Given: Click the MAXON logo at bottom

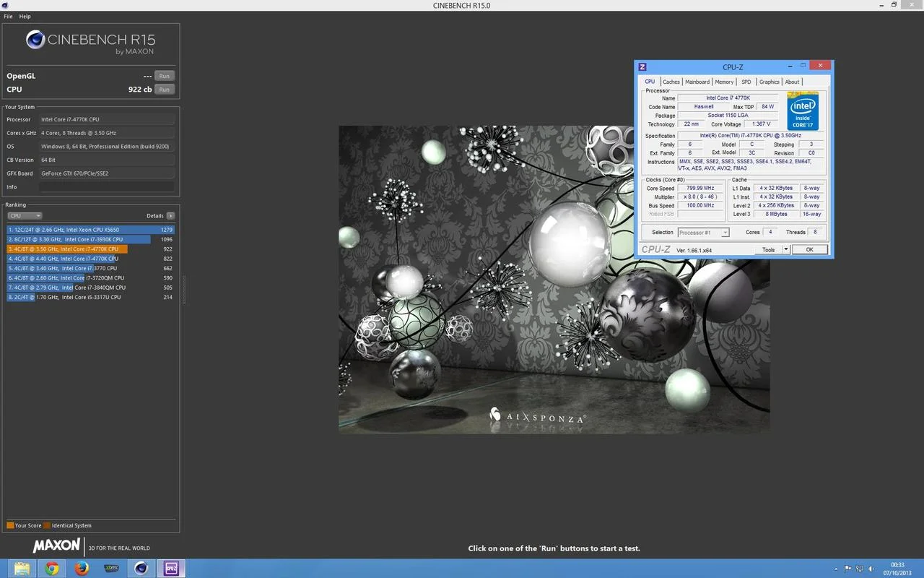Looking at the screenshot, I should click(x=56, y=546).
